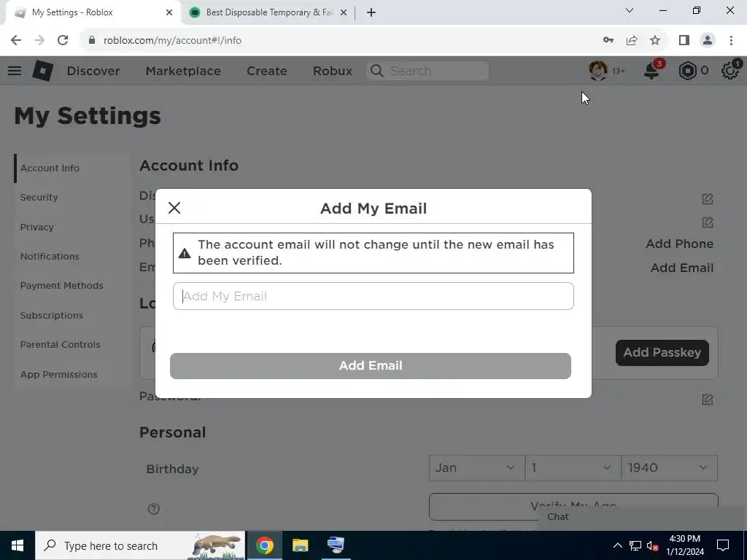Edit the display name pencil icon
This screenshot has height=560, width=747.
click(x=708, y=198)
